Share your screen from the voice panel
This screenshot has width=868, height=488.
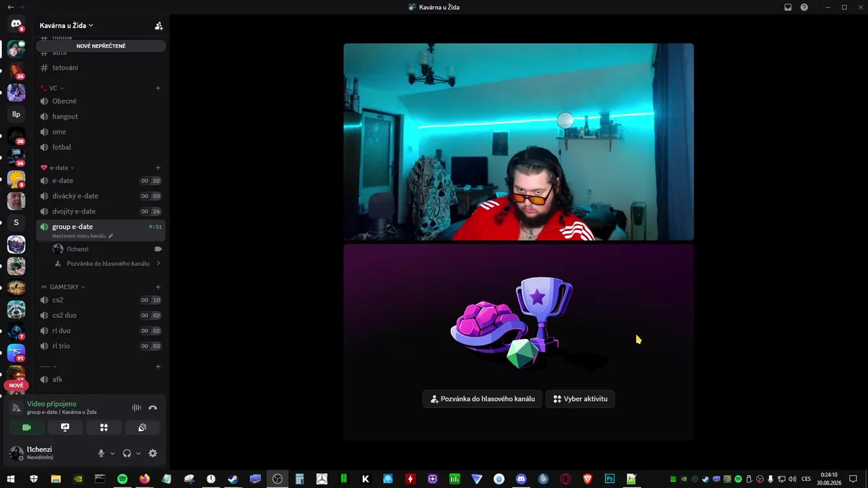tap(65, 428)
